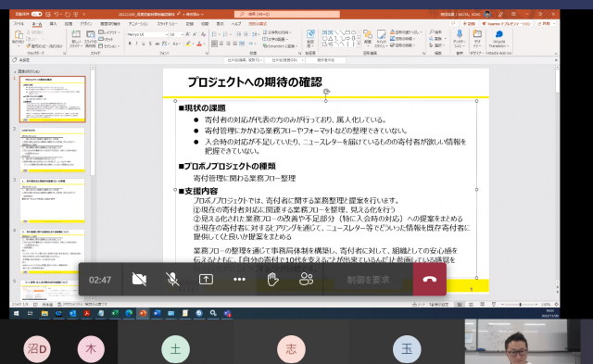Click Word icon in the shared taskbar

(x=157, y=313)
